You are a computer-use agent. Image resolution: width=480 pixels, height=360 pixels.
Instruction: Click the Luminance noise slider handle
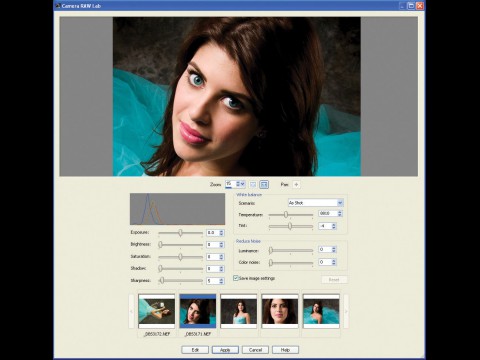[x=271, y=250]
